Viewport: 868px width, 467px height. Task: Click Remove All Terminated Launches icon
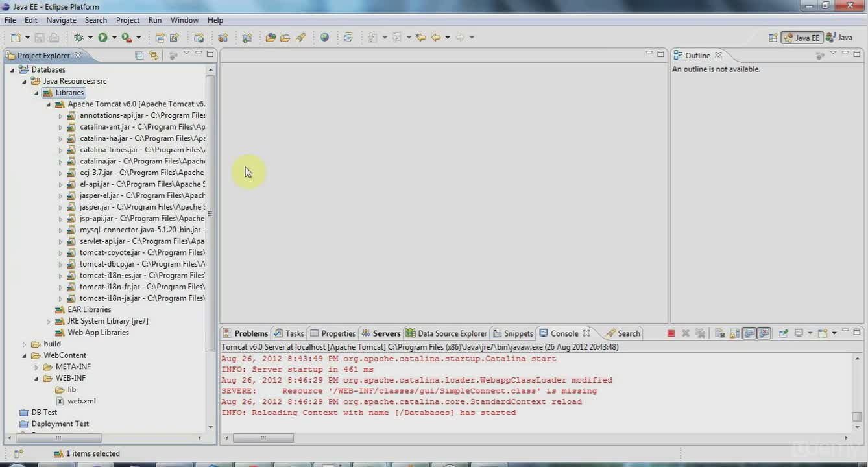pos(701,333)
